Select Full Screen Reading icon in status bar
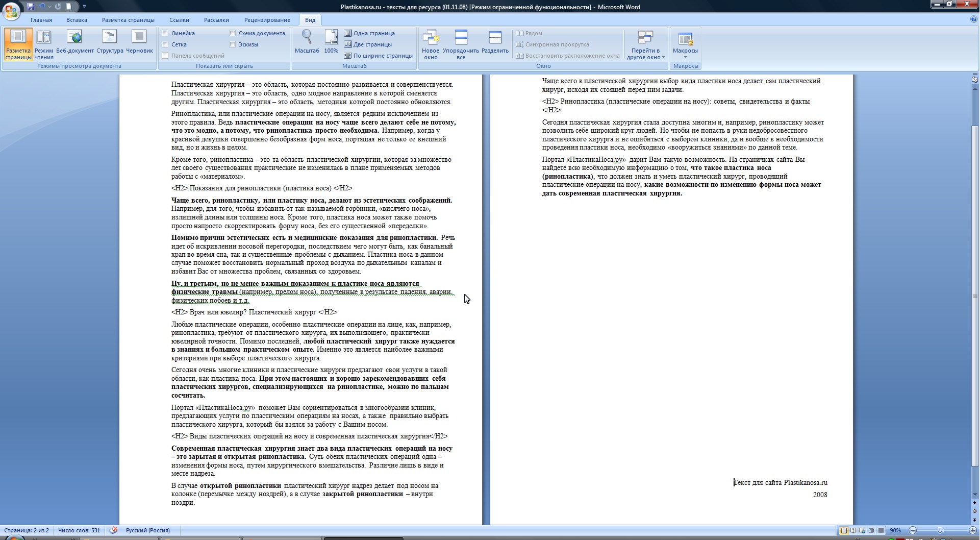 coord(853,530)
